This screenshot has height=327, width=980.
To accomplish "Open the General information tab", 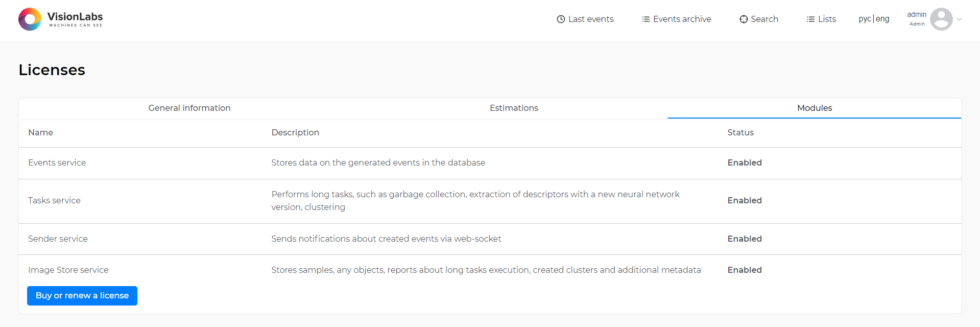I will 189,108.
